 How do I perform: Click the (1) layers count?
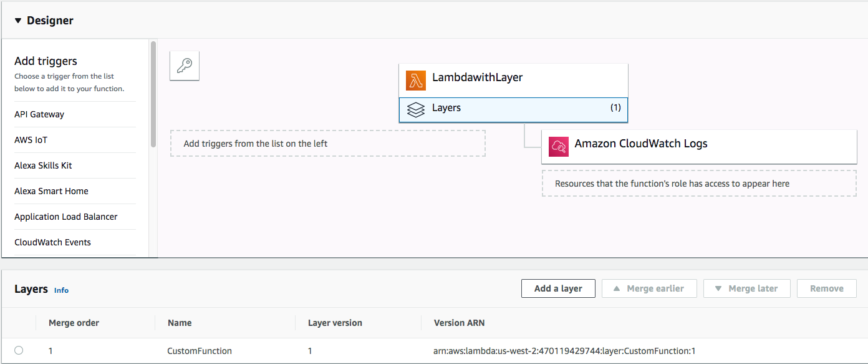[615, 107]
